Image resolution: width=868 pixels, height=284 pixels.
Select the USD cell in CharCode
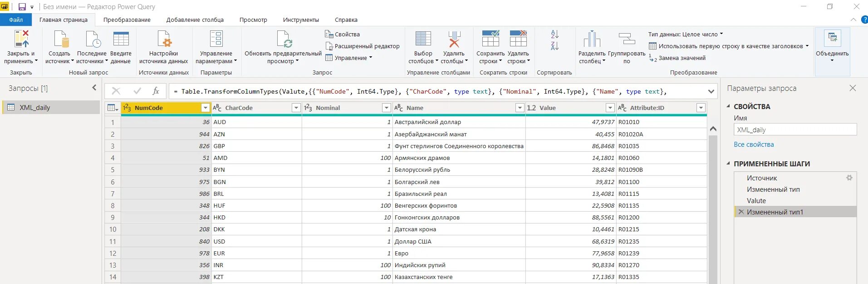256,241
